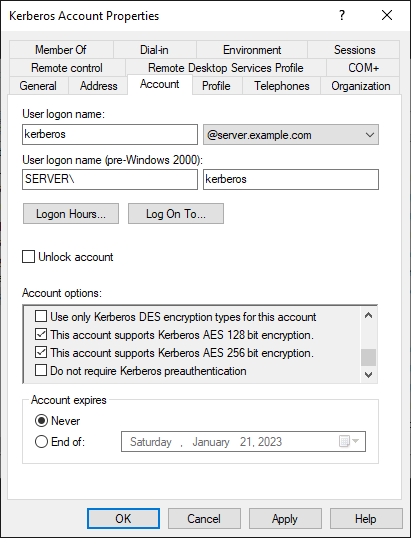Image resolution: width=411 pixels, height=538 pixels.
Task: Switch to the Organization tab
Action: pyautogui.click(x=360, y=86)
